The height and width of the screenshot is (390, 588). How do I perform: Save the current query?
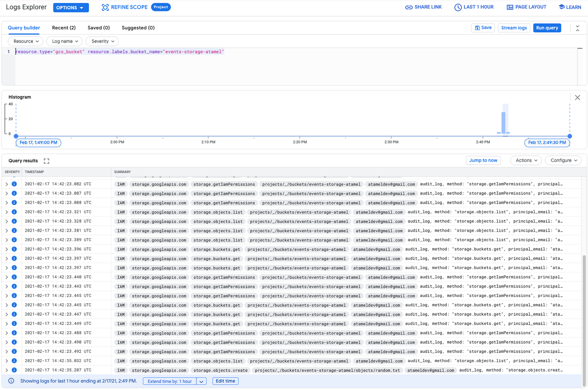[x=483, y=28]
